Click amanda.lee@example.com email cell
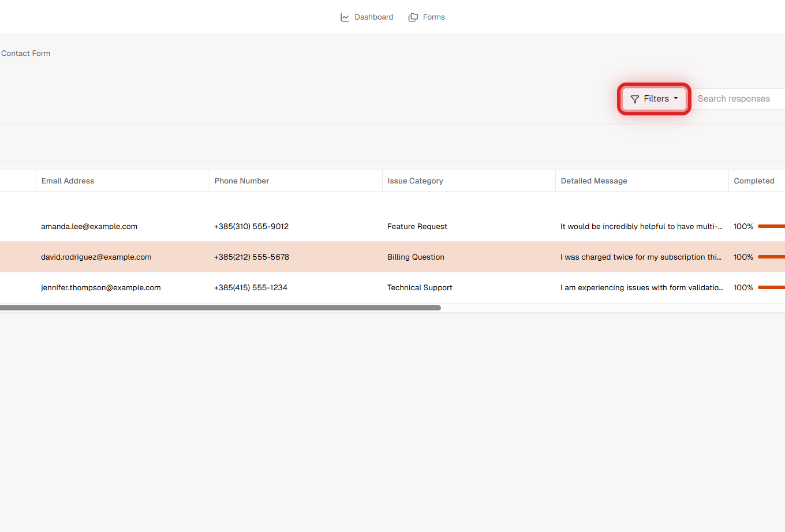 (x=89, y=226)
